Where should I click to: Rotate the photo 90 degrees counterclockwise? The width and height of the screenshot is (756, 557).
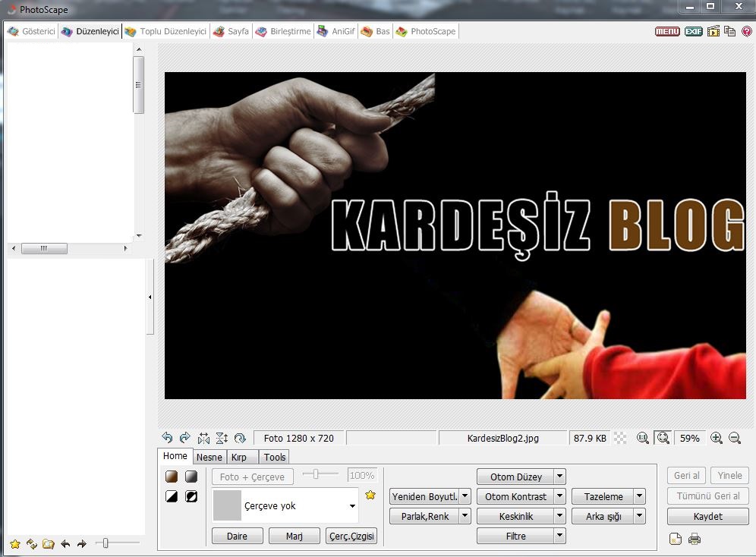point(167,438)
